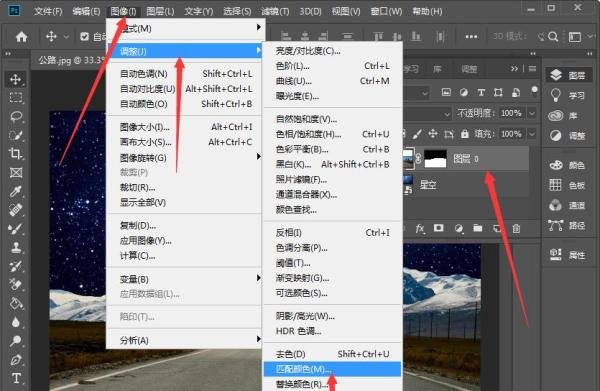
Task: Click the Home icon in options bar
Action: (21, 37)
